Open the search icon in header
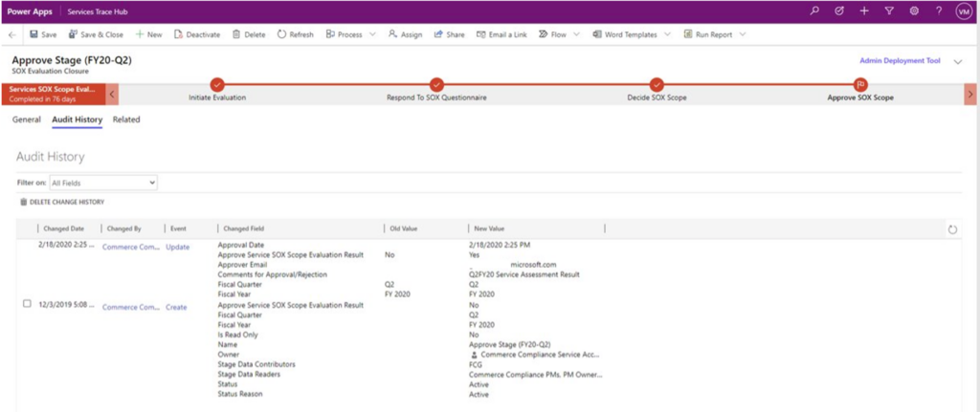The image size is (980, 412). 813,11
